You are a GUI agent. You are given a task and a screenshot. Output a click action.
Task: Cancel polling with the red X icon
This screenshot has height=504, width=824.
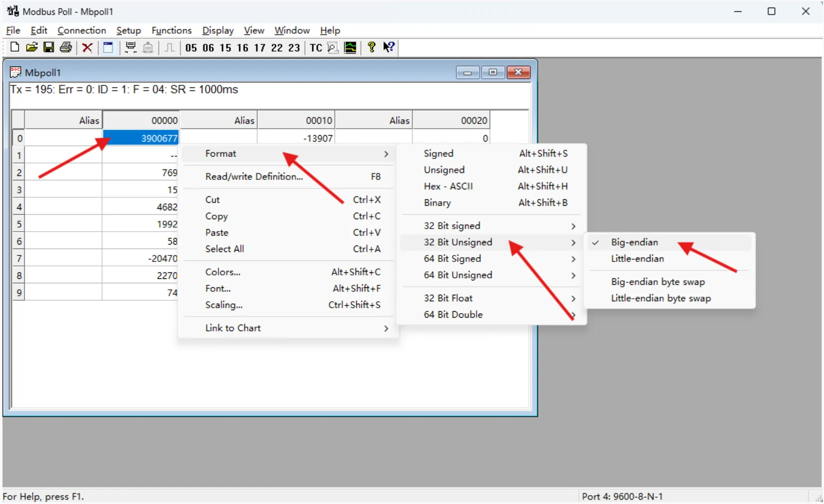coord(87,47)
